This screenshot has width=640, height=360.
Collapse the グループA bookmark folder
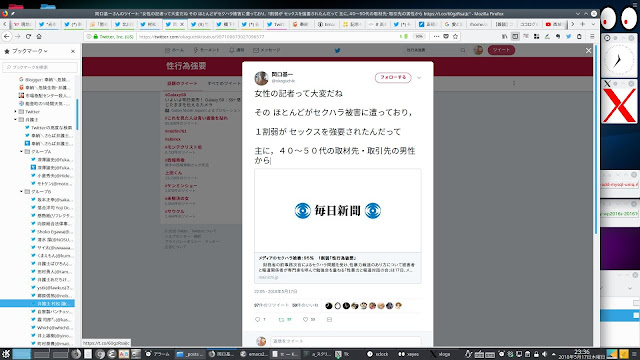pos(21,151)
